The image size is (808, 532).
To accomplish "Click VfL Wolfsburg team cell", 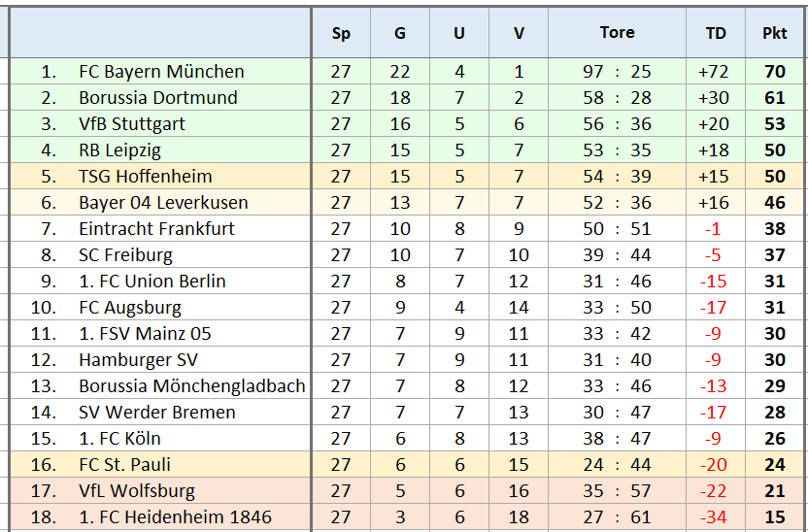I will pos(137,491).
